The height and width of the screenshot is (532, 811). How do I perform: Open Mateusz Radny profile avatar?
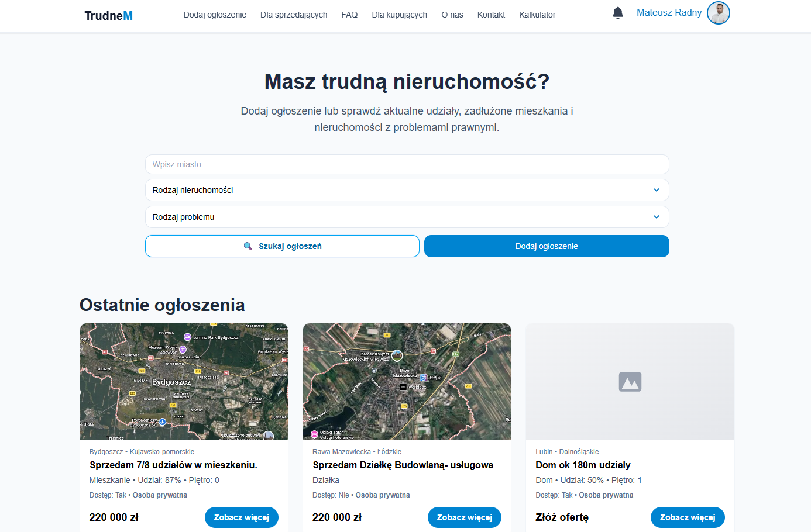tap(719, 13)
